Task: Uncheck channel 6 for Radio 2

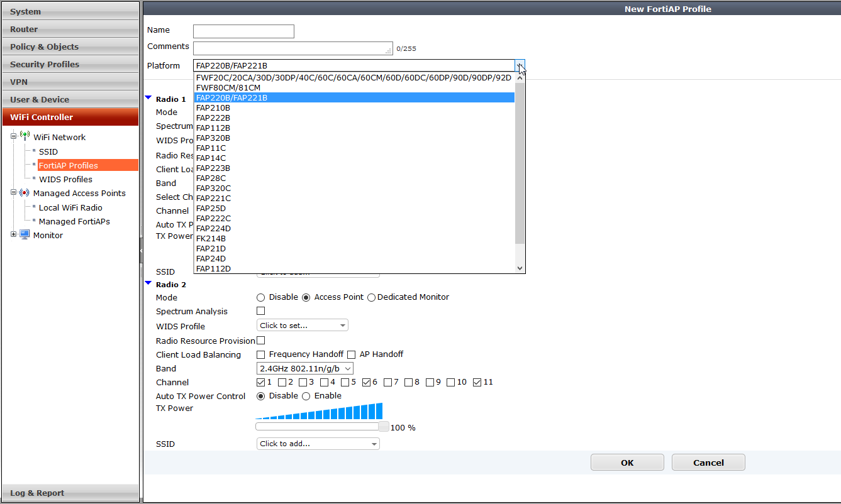Action: click(367, 382)
